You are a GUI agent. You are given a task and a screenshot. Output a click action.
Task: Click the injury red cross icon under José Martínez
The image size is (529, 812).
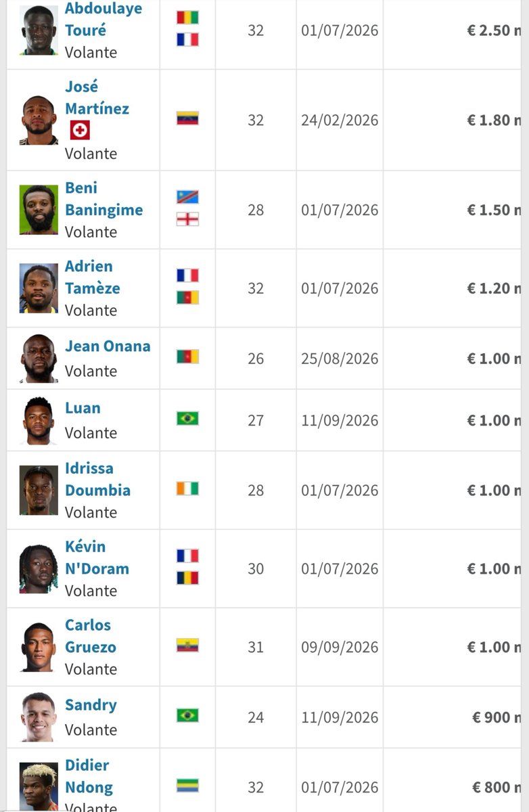point(80,130)
